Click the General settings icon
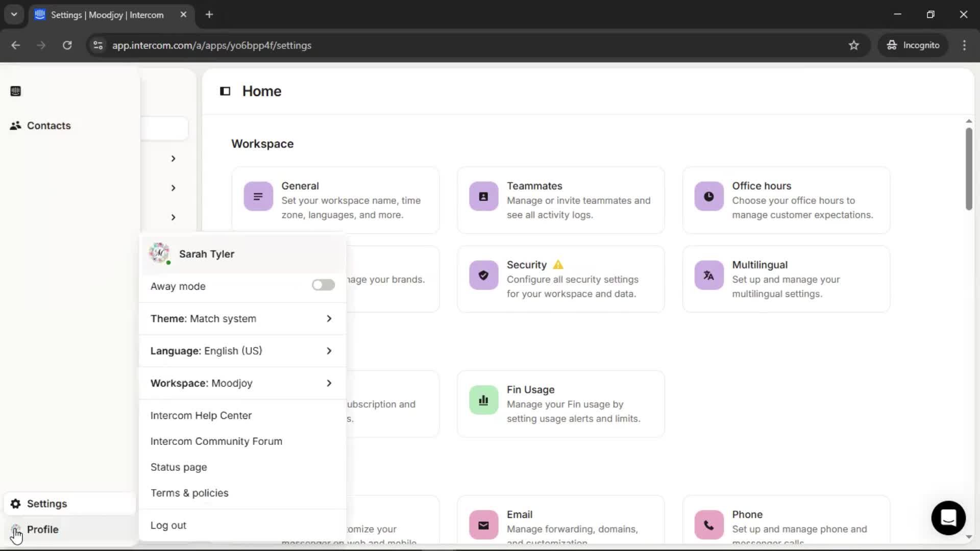This screenshot has height=551, width=980. coord(258,196)
